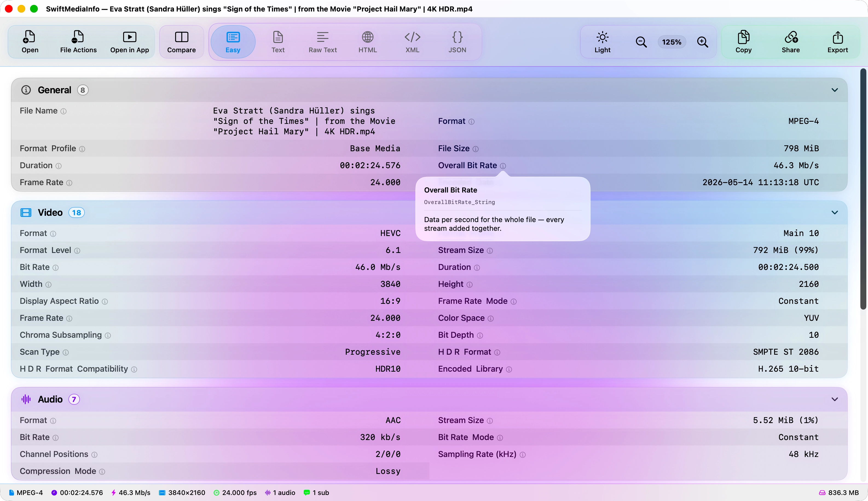
Task: Reset zoom via the 125% button
Action: [672, 42]
